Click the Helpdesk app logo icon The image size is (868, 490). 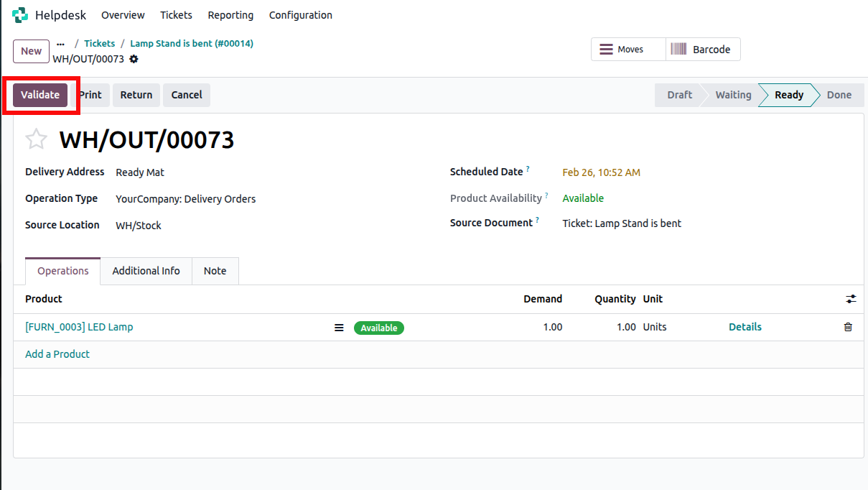[x=20, y=15]
